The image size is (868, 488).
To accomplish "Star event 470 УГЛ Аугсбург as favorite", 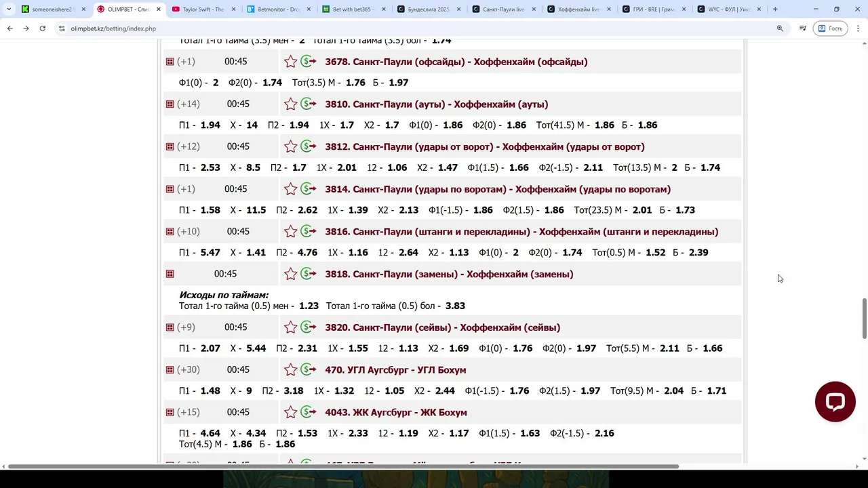I will [x=291, y=370].
